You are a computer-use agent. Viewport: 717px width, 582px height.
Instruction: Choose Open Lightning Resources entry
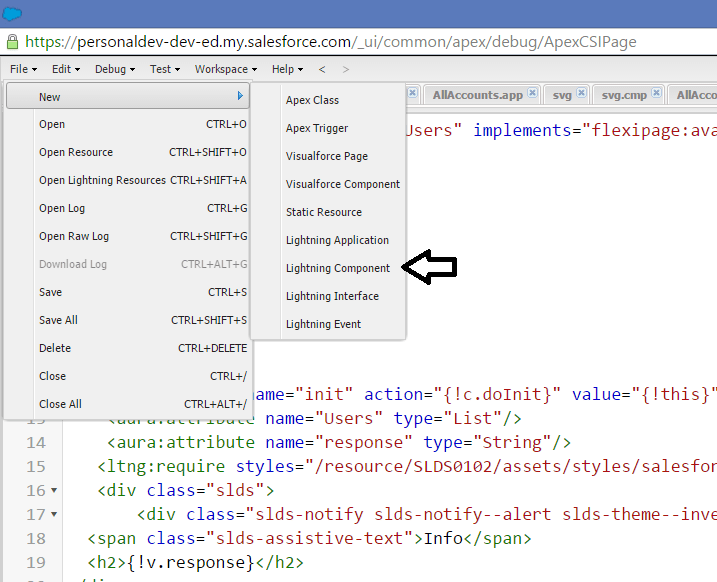pyautogui.click(x=128, y=180)
